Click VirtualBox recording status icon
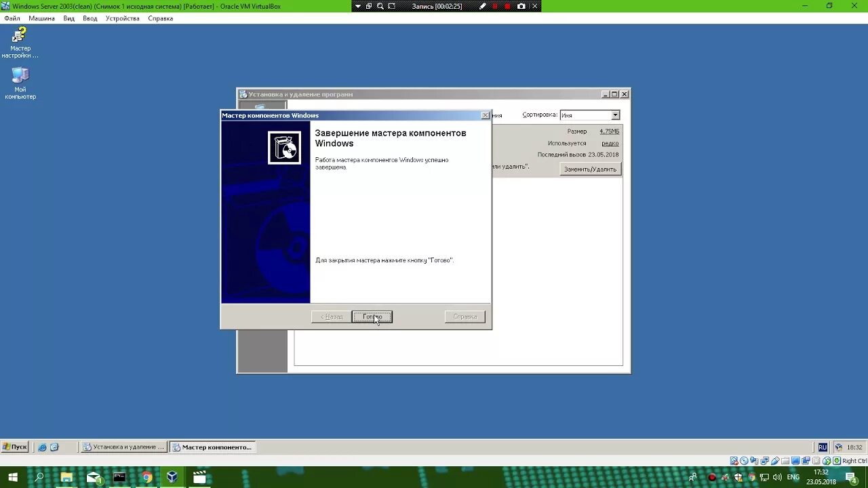The image size is (868, 488). coord(806,461)
